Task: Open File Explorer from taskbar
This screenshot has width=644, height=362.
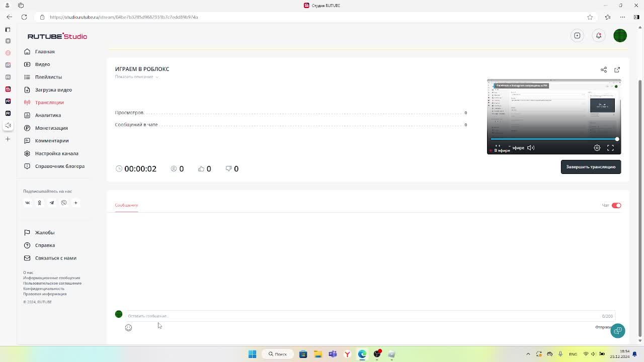Action: coord(318,354)
